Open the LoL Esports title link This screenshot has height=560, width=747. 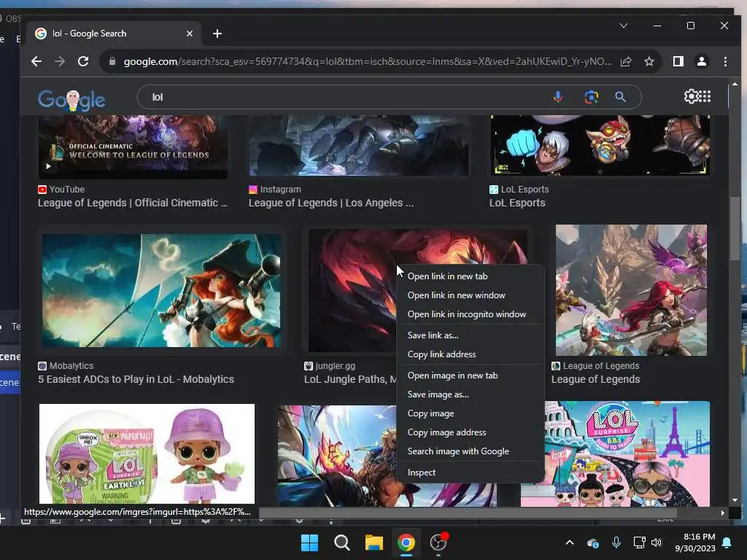pos(517,203)
